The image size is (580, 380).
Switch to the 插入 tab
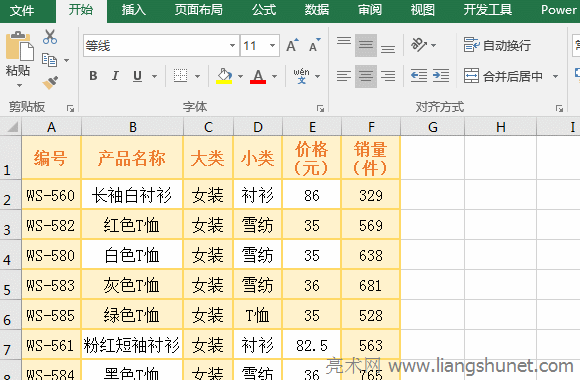(134, 10)
